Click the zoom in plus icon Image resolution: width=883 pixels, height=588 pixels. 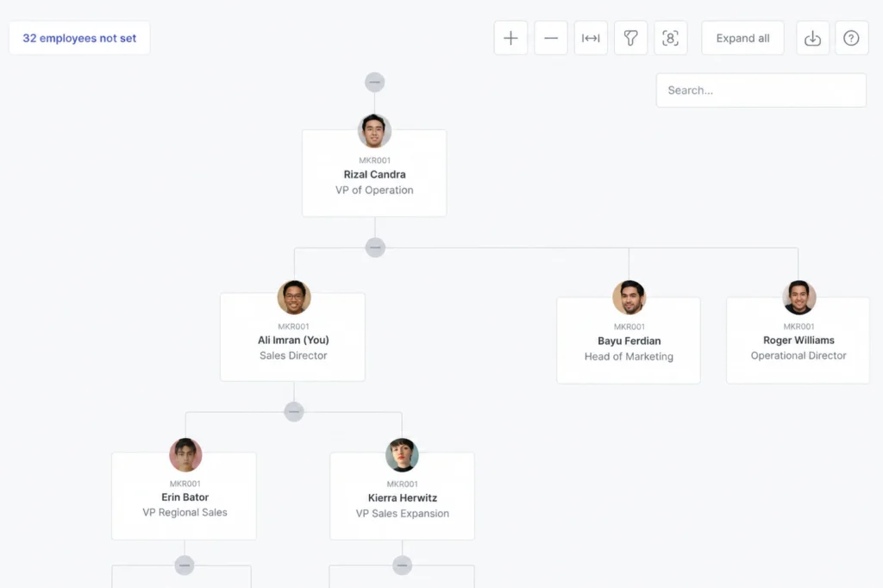(x=510, y=38)
